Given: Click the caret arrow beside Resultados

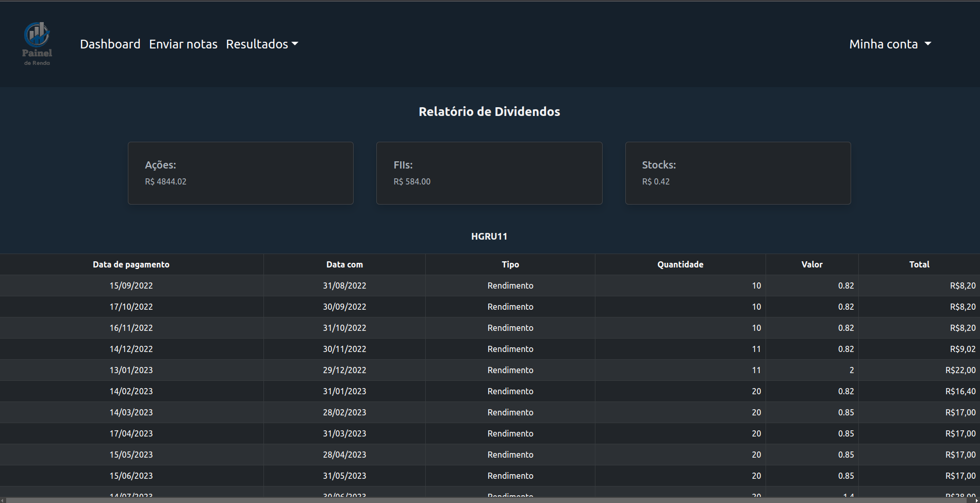Looking at the screenshot, I should 295,44.
